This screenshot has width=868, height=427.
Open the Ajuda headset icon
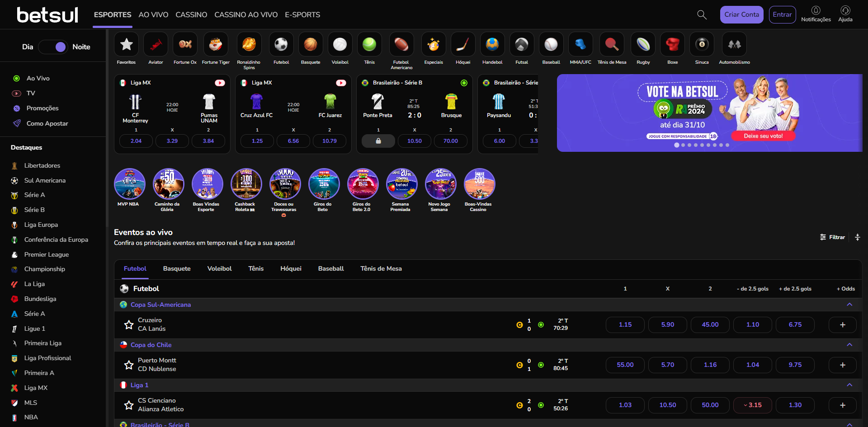[845, 10]
